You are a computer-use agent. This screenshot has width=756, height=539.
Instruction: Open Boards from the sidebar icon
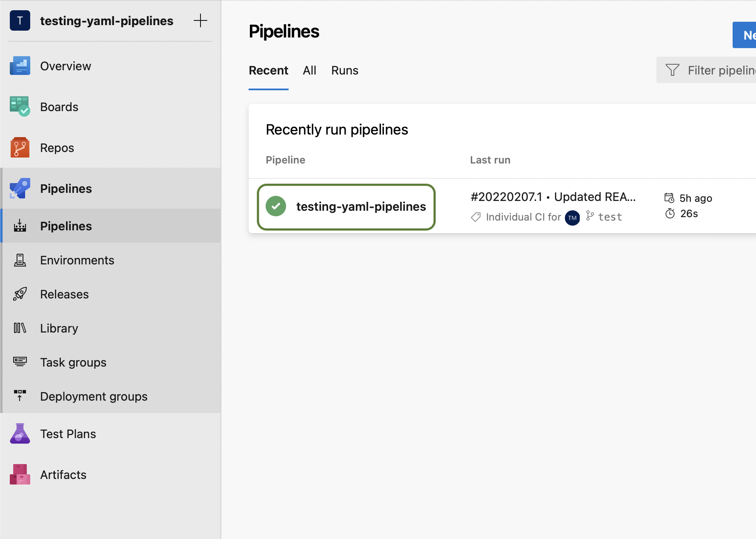[x=20, y=106]
